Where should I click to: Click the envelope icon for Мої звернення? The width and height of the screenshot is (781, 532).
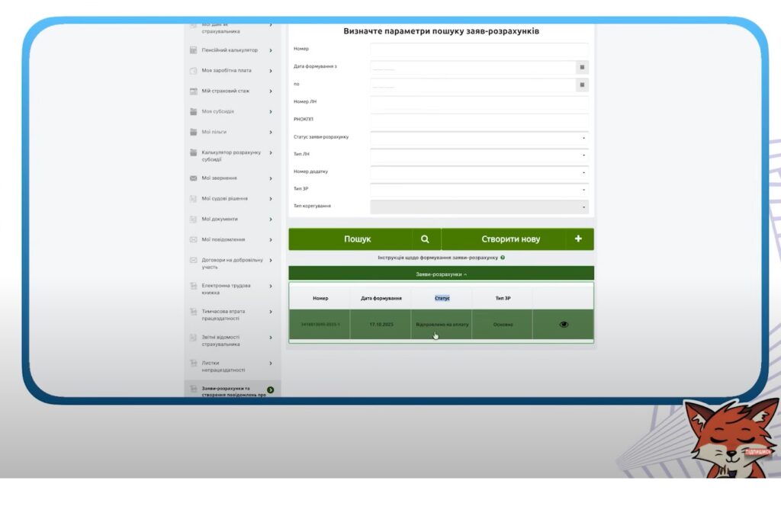point(194,178)
